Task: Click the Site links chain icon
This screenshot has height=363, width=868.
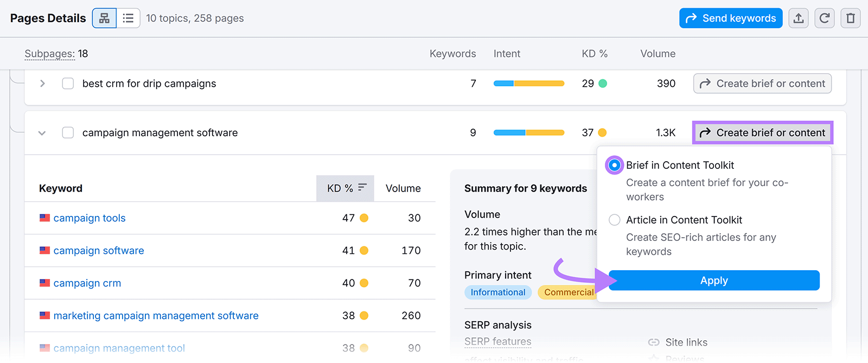Action: (654, 342)
